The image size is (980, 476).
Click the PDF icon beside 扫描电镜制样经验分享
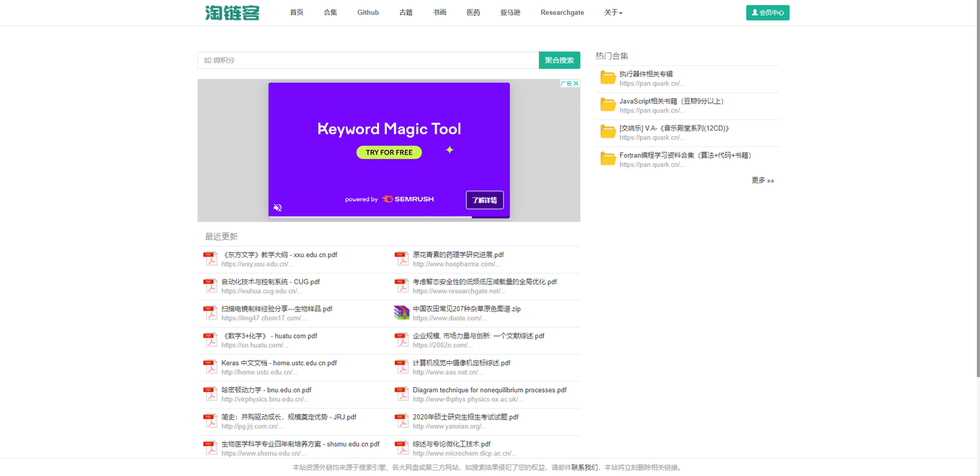pyautogui.click(x=210, y=313)
